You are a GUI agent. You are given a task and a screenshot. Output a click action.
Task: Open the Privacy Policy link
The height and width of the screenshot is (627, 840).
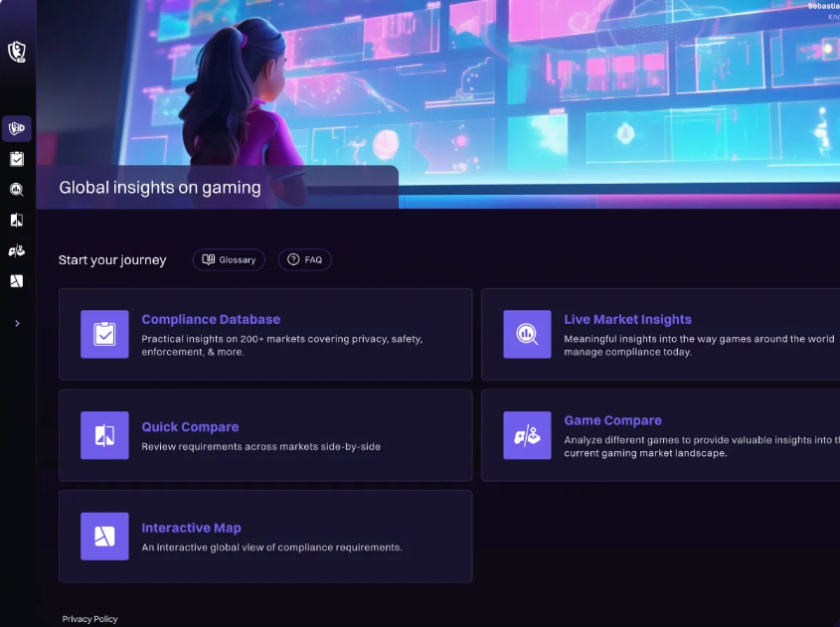click(x=89, y=619)
